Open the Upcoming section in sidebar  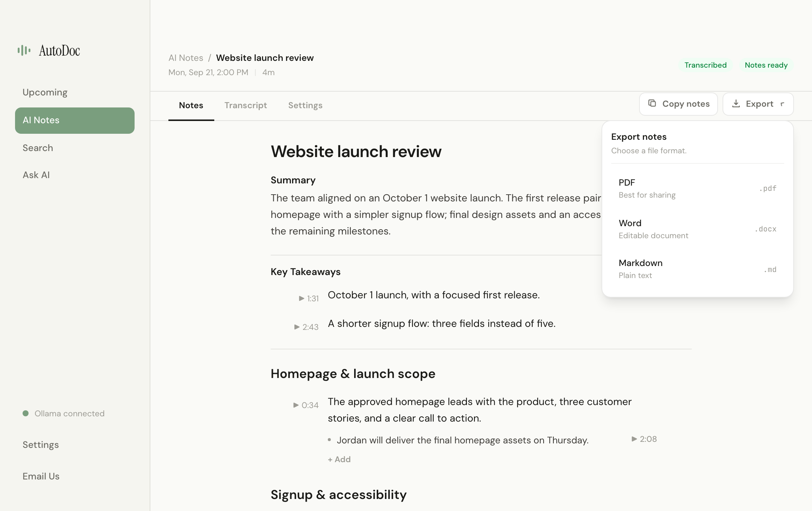(75, 92)
